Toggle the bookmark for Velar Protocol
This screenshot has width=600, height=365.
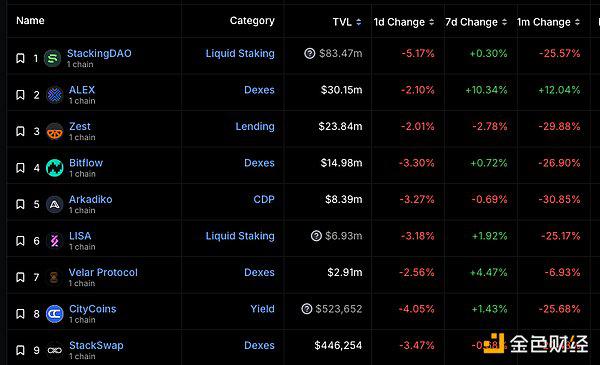click(20, 277)
